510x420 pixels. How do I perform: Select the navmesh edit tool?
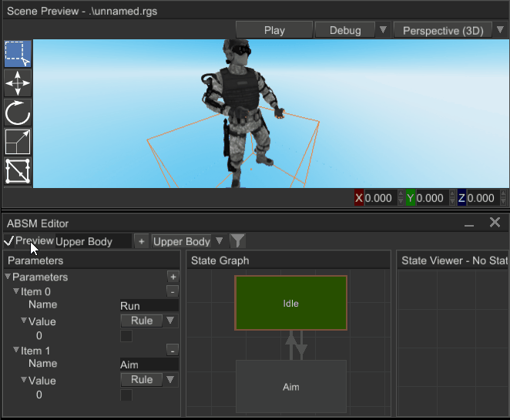(18, 171)
